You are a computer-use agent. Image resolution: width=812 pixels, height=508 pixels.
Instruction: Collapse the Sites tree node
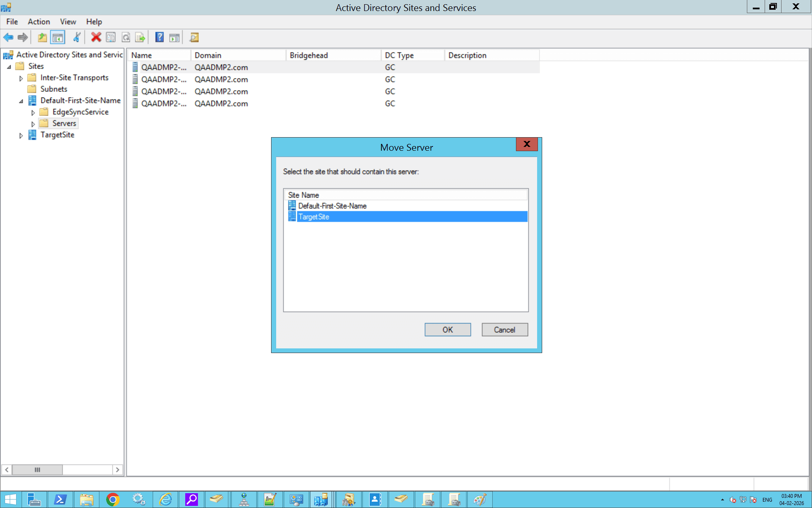tap(9, 66)
